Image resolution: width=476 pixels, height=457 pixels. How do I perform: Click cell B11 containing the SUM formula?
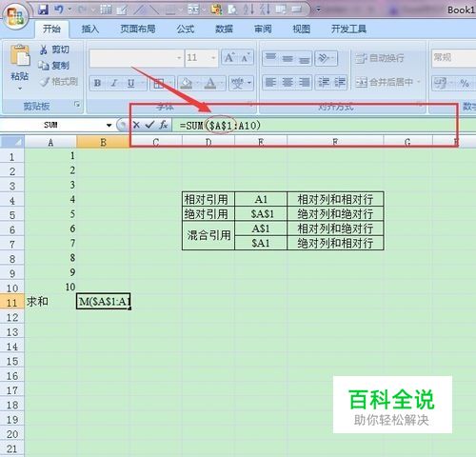(x=103, y=301)
